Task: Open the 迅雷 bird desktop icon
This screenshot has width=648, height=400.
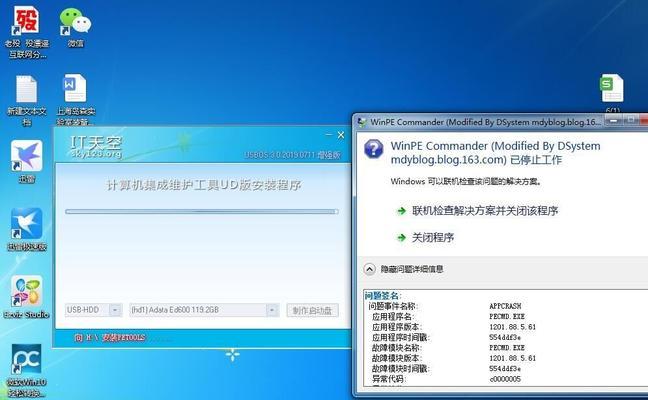Action: (x=26, y=155)
